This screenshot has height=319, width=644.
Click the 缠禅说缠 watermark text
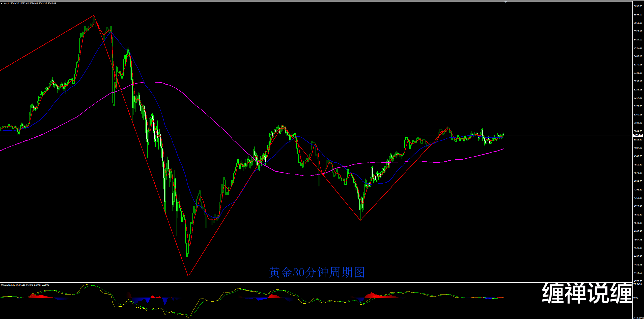tap(587, 293)
